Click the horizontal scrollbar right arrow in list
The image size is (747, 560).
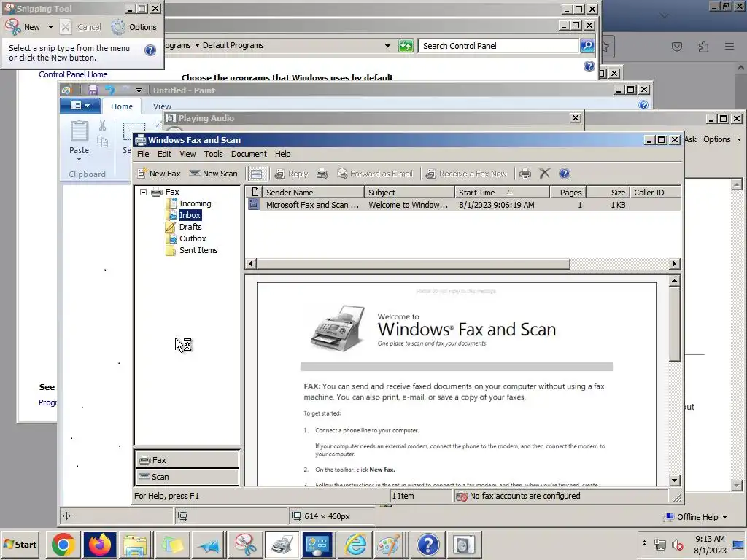click(x=674, y=263)
